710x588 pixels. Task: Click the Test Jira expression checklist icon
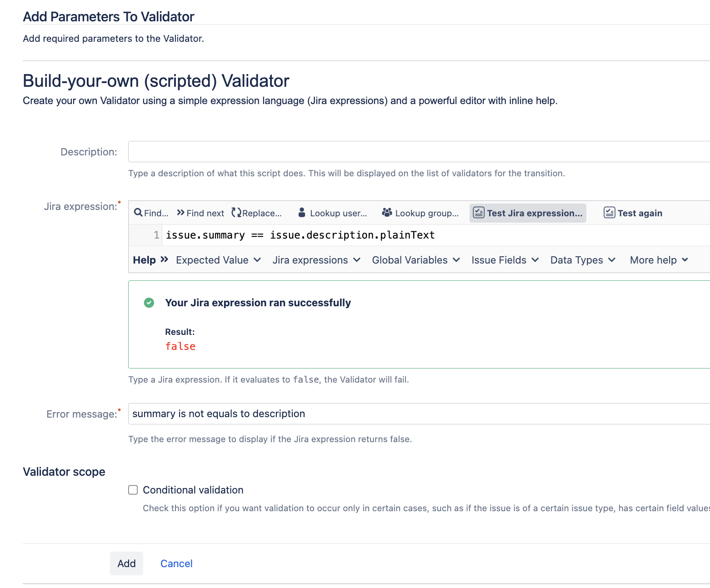479,213
